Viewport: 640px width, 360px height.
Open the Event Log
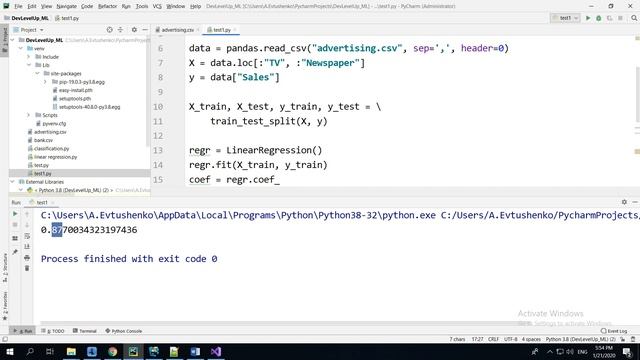click(x=614, y=331)
